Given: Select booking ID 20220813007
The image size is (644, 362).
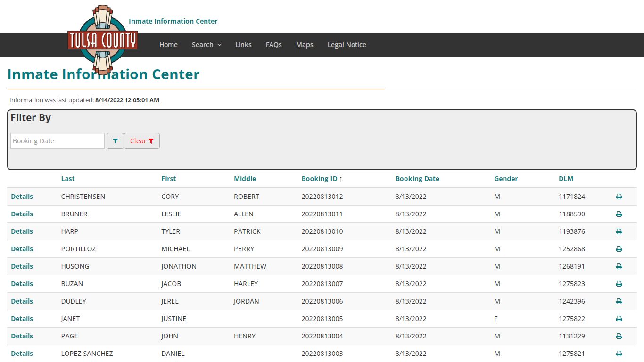Looking at the screenshot, I should pyautogui.click(x=322, y=284).
